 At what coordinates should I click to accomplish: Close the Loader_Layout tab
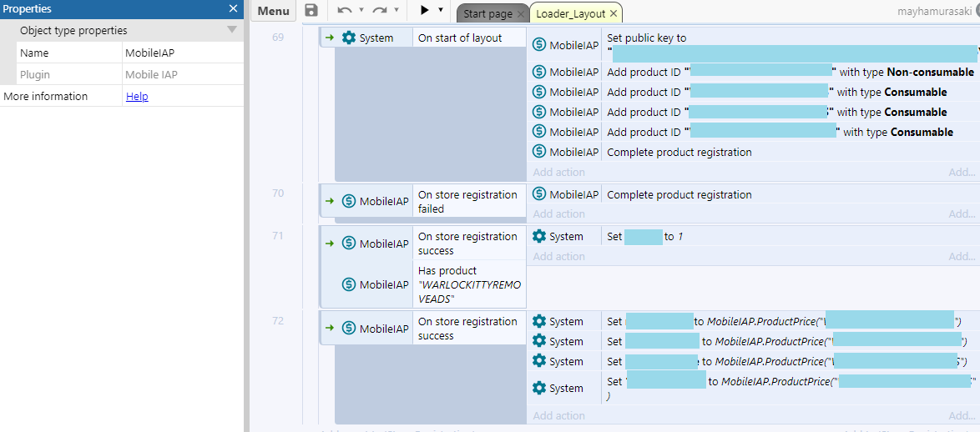pyautogui.click(x=613, y=13)
